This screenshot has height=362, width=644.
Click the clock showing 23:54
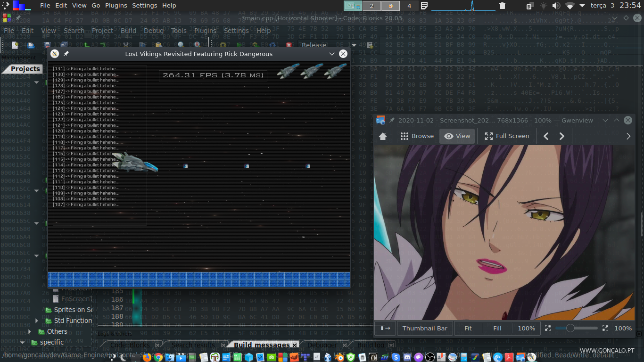(629, 6)
